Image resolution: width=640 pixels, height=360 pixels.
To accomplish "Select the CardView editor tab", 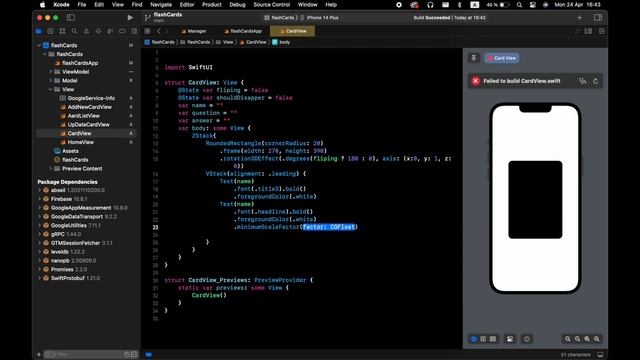I will pos(292,31).
